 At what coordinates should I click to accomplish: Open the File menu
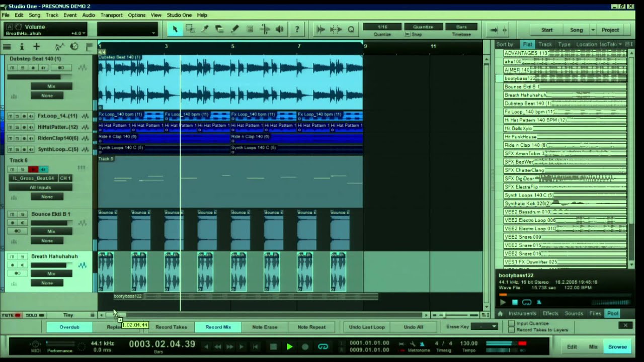[6, 15]
